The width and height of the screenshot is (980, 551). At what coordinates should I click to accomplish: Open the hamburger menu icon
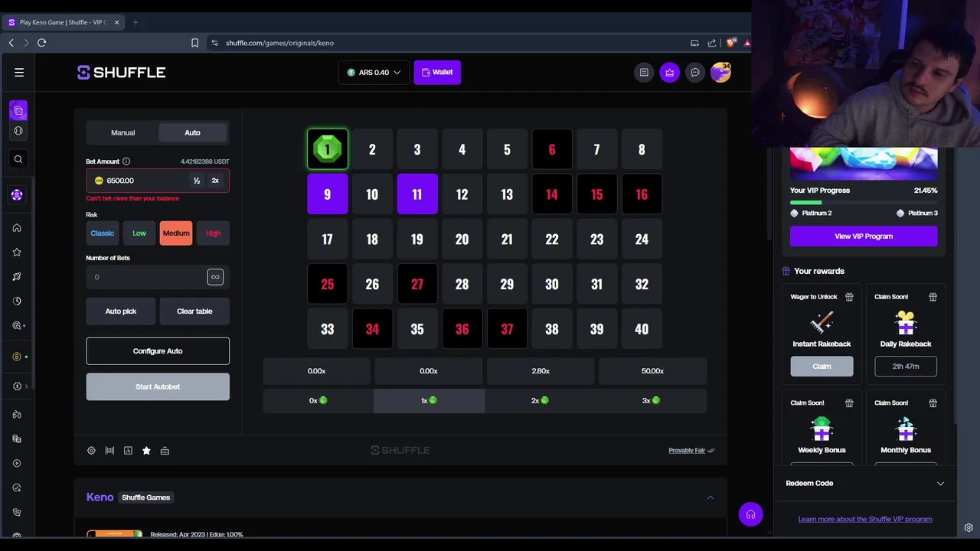pyautogui.click(x=19, y=73)
